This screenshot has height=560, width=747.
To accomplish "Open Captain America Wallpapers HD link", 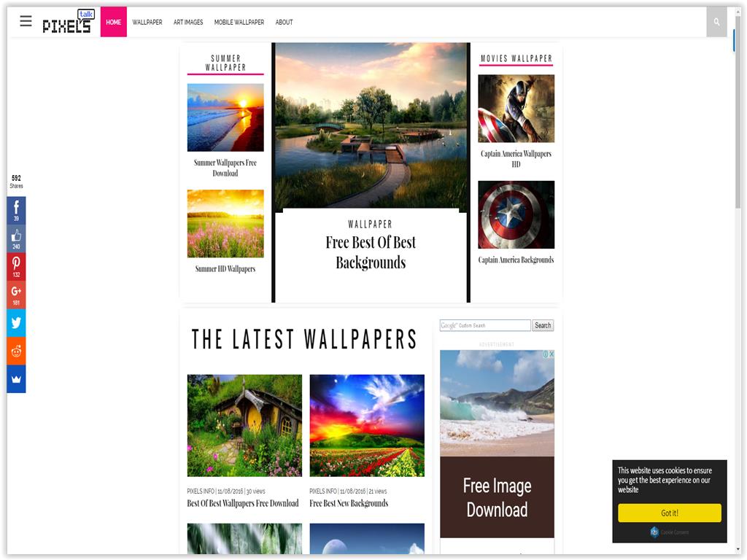I will [516, 158].
